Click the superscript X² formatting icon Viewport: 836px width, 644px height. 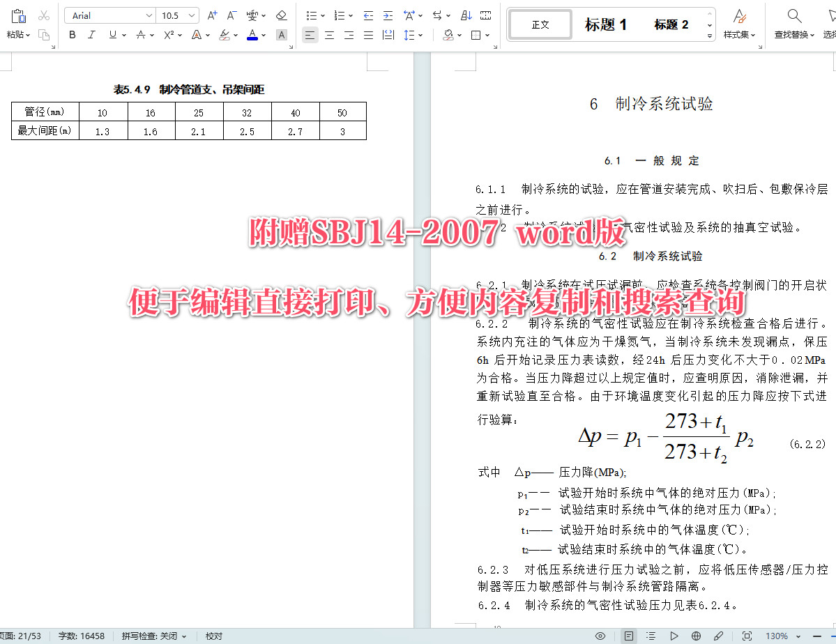[x=169, y=35]
